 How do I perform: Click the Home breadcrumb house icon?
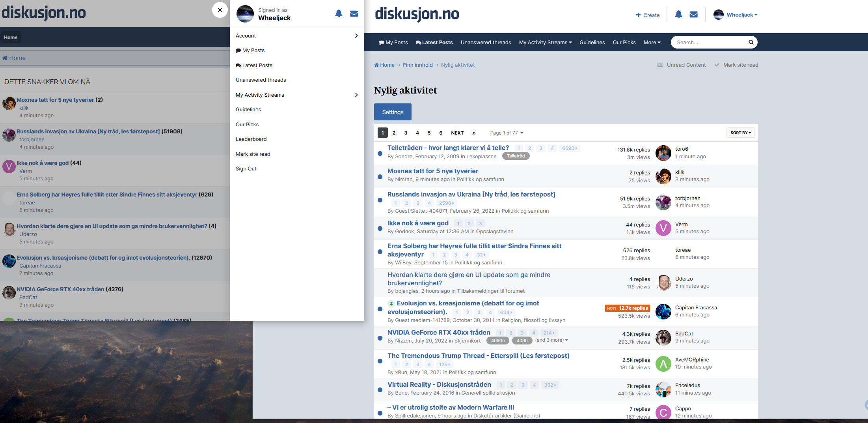click(376, 65)
